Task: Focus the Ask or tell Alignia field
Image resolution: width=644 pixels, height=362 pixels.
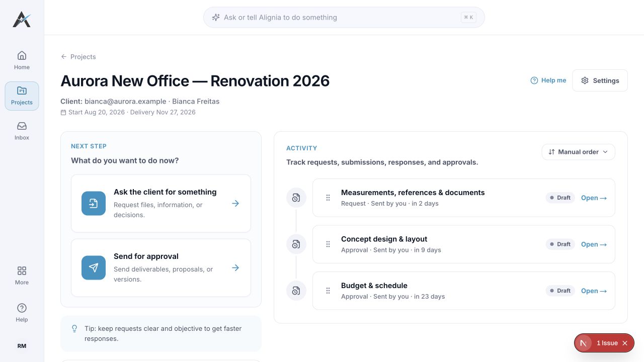Action: tap(344, 17)
